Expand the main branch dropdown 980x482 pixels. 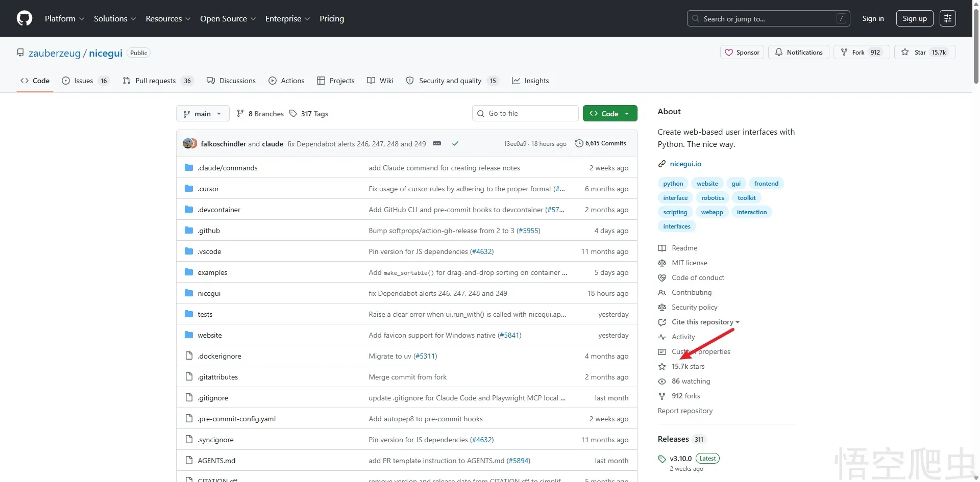tap(202, 114)
